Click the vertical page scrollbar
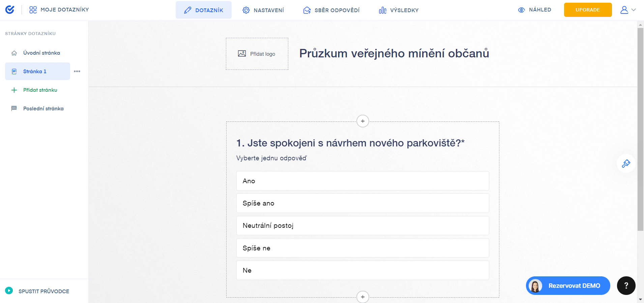Image resolution: width=644 pixels, height=303 pixels. click(640, 128)
